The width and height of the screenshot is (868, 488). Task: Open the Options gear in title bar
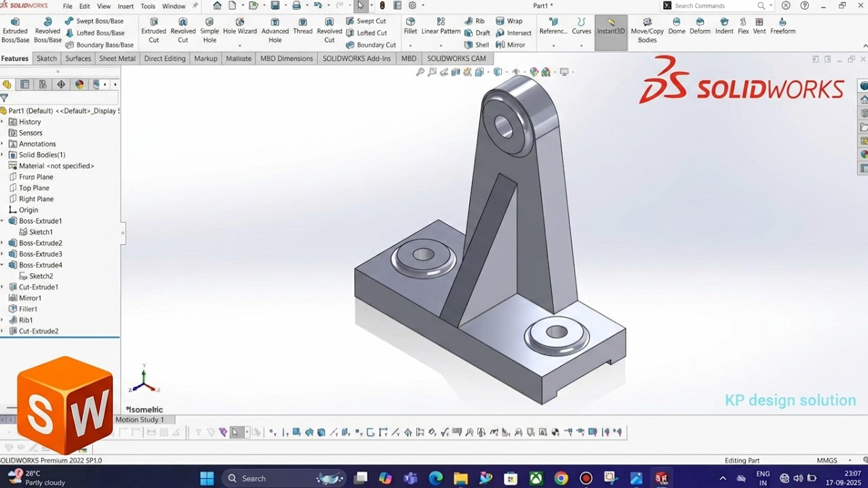(x=412, y=5)
